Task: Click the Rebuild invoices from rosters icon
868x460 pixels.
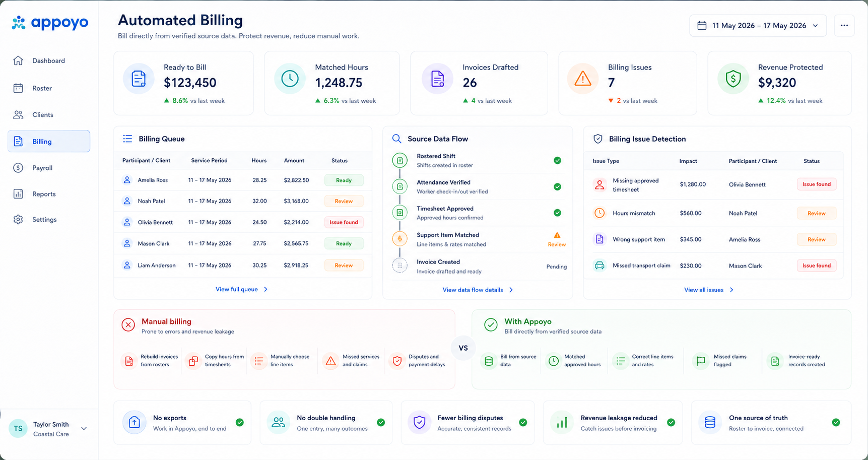Action: point(129,361)
